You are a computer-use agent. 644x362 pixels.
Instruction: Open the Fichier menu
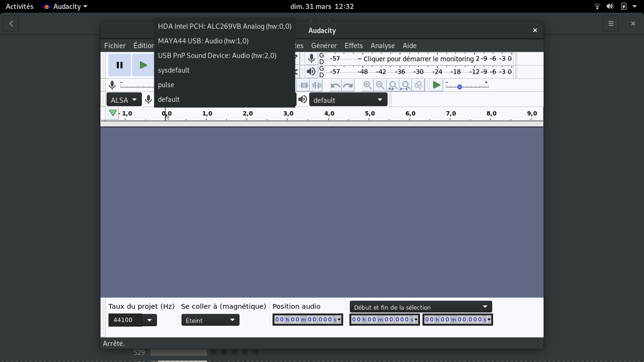(x=115, y=46)
